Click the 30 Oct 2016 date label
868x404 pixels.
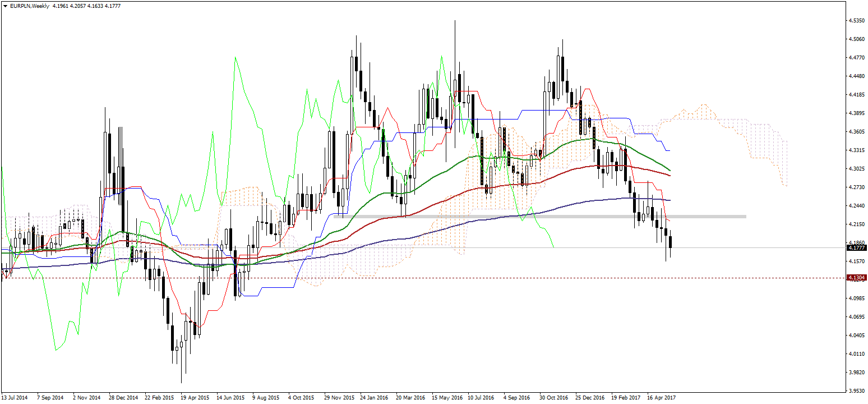point(554,397)
